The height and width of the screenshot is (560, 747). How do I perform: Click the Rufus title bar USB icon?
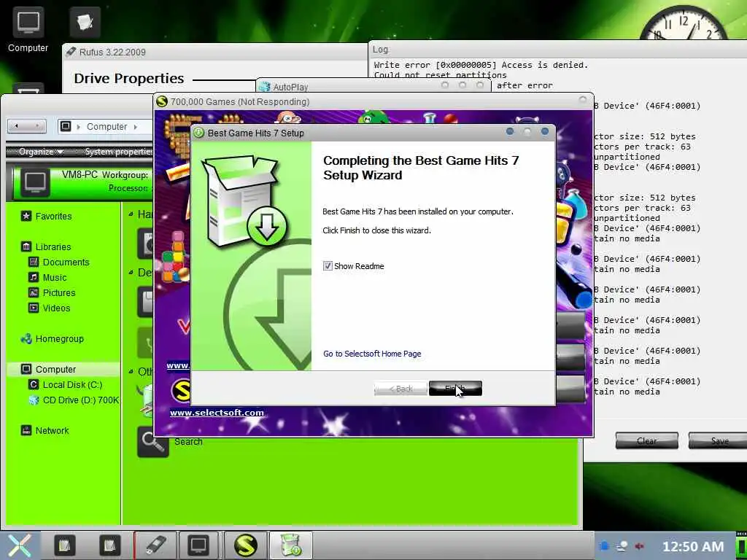point(71,52)
